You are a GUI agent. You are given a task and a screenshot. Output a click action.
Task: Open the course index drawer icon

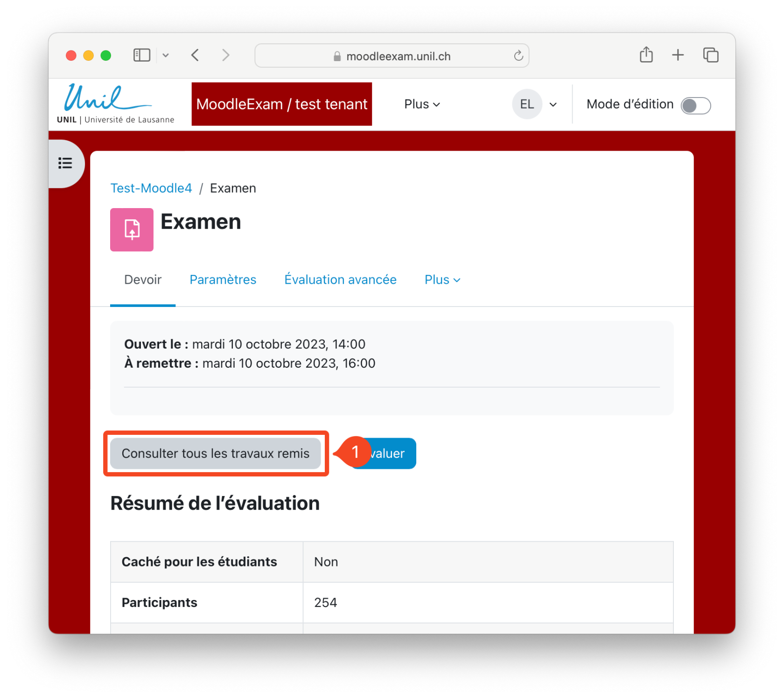(65, 163)
